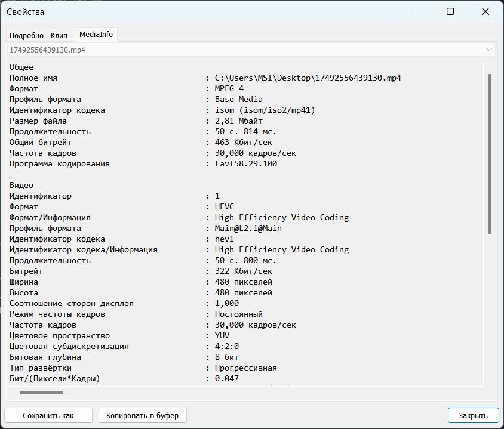Click the Видео section heading

[x=21, y=186]
